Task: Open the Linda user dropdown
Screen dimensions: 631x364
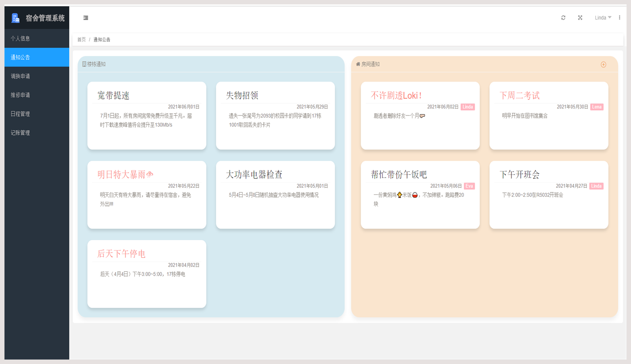Action: click(603, 18)
